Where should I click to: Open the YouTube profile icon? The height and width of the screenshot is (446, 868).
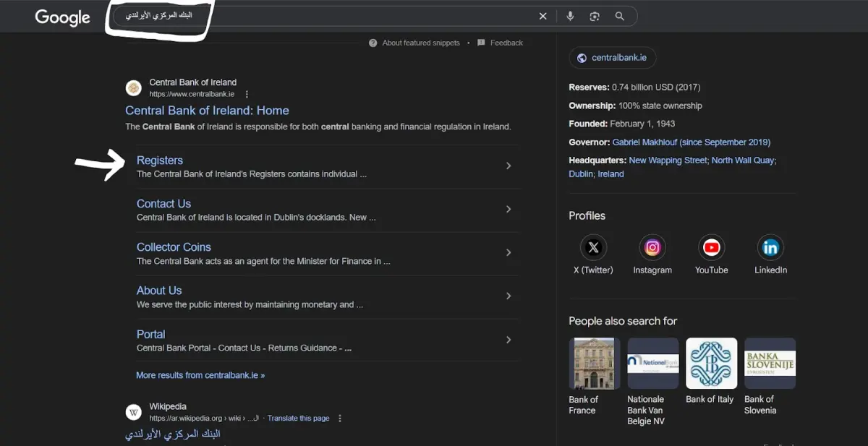(x=712, y=248)
